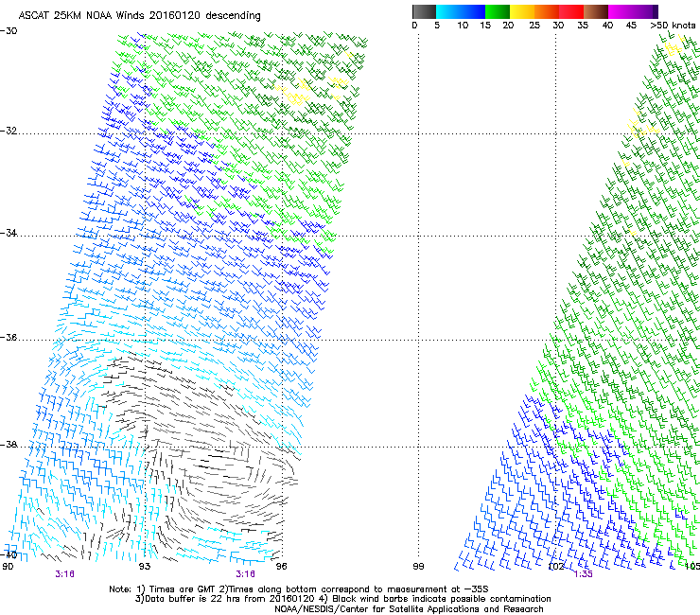Screen dimensions: 700x615
Task: Select the magenta 40-45 knots color segment
Action: click(621, 11)
